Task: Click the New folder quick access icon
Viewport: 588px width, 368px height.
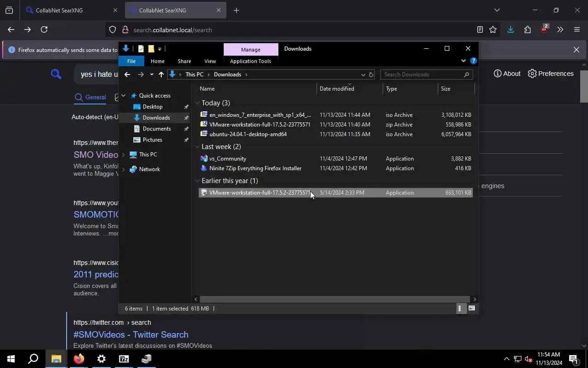Action: pyautogui.click(x=151, y=49)
